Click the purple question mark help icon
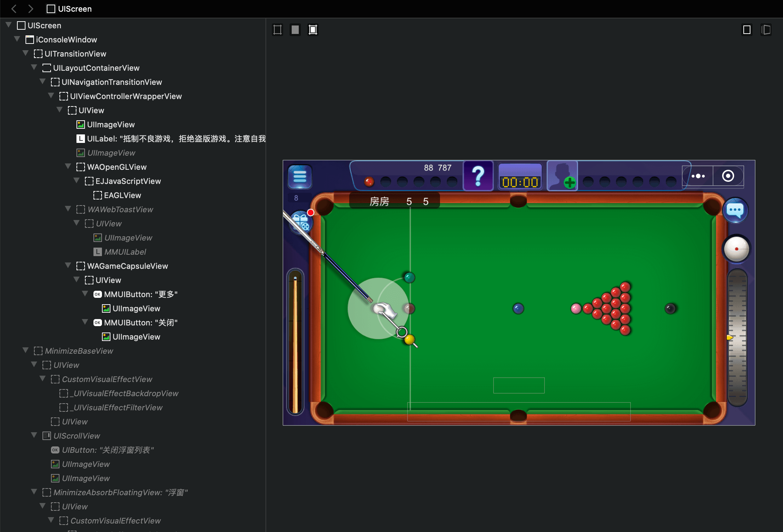The height and width of the screenshot is (532, 783). pos(478,176)
